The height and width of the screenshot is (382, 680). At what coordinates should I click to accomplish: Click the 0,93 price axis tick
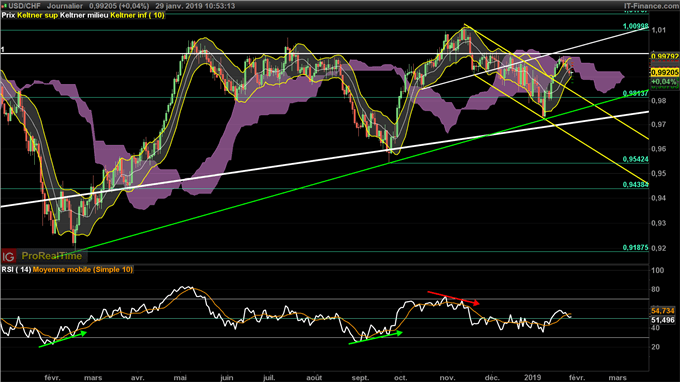point(659,223)
